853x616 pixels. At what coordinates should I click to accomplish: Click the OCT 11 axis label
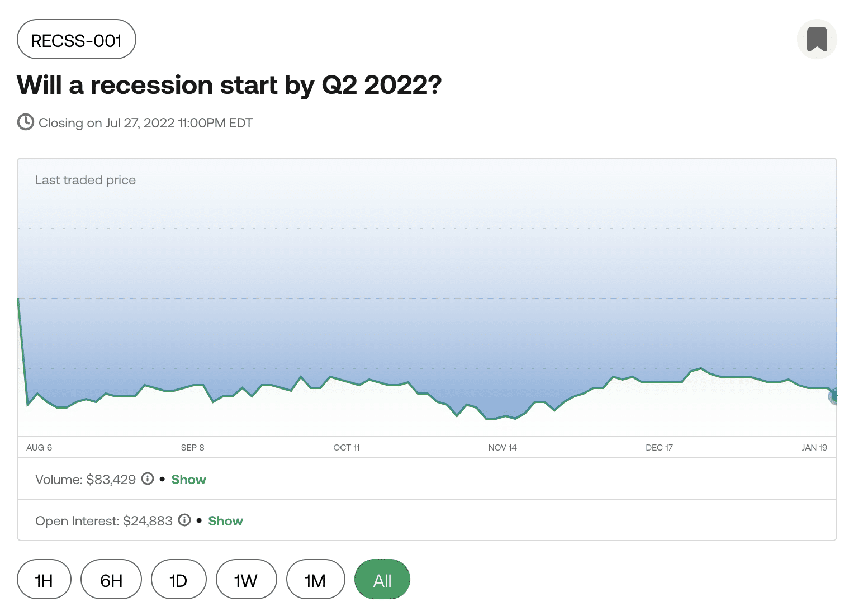pyautogui.click(x=347, y=447)
